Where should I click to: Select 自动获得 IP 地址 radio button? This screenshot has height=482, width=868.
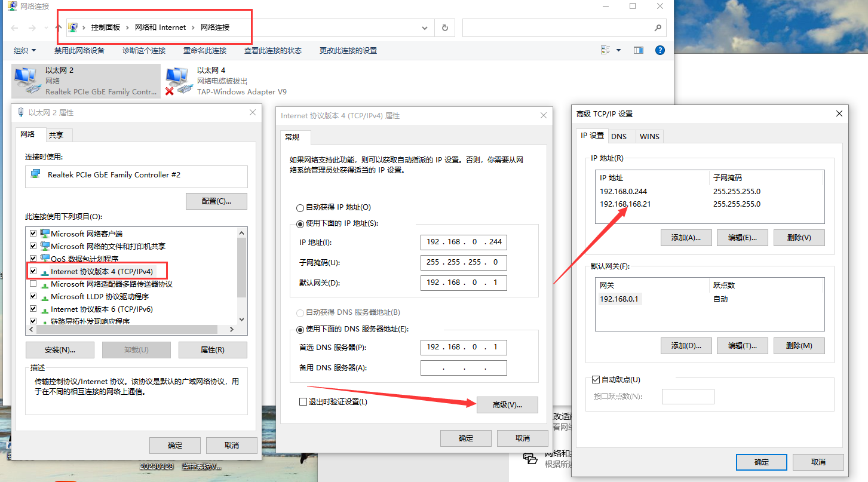[x=300, y=208]
